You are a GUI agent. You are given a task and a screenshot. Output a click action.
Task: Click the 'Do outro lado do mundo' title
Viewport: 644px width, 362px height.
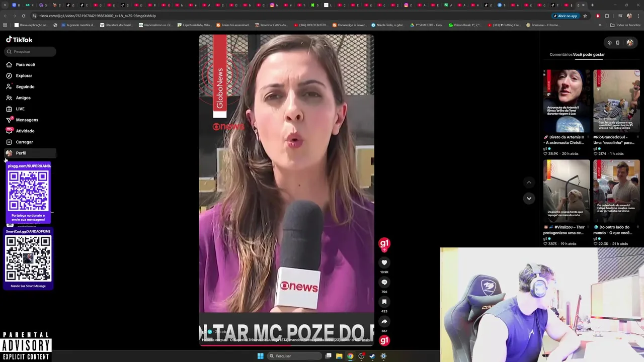click(x=614, y=230)
